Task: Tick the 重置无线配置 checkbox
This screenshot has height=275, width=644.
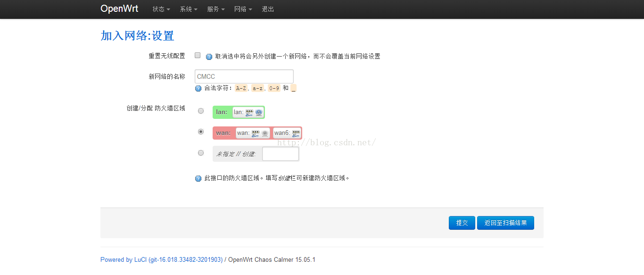Action: point(198,55)
